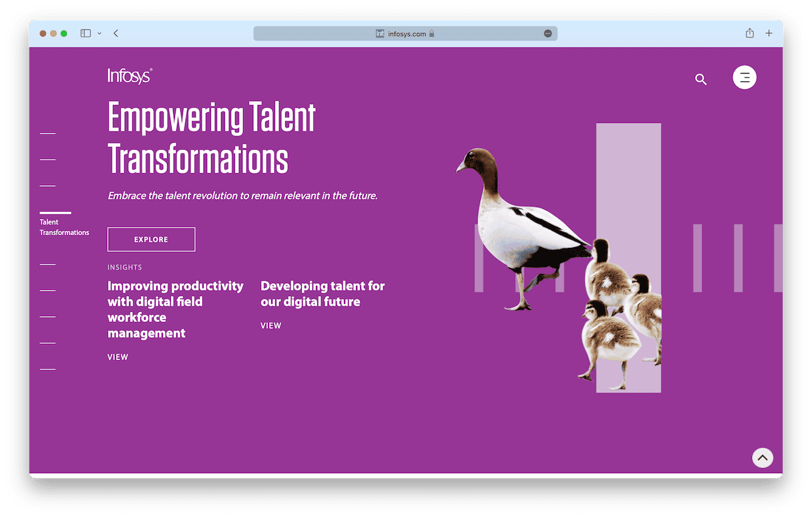This screenshot has height=517, width=812.
Task: Click the site favicon in address bar
Action: pos(380,33)
